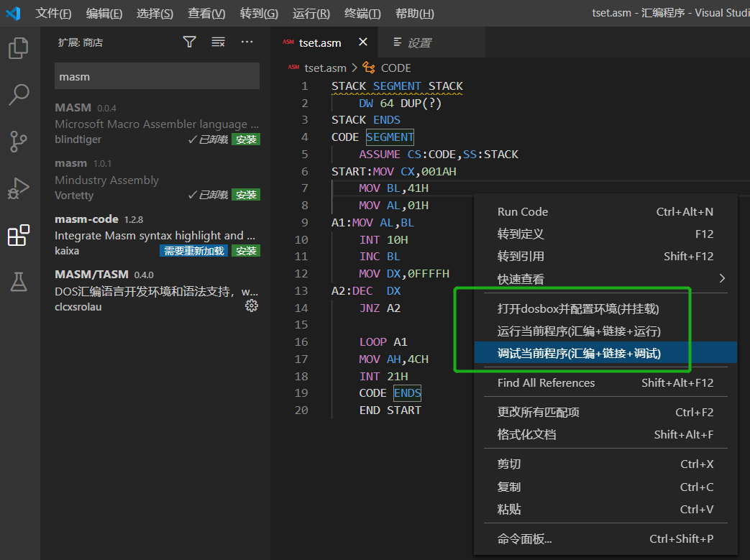Click the JNZ A2 code line
750x560 pixels.
click(x=380, y=308)
